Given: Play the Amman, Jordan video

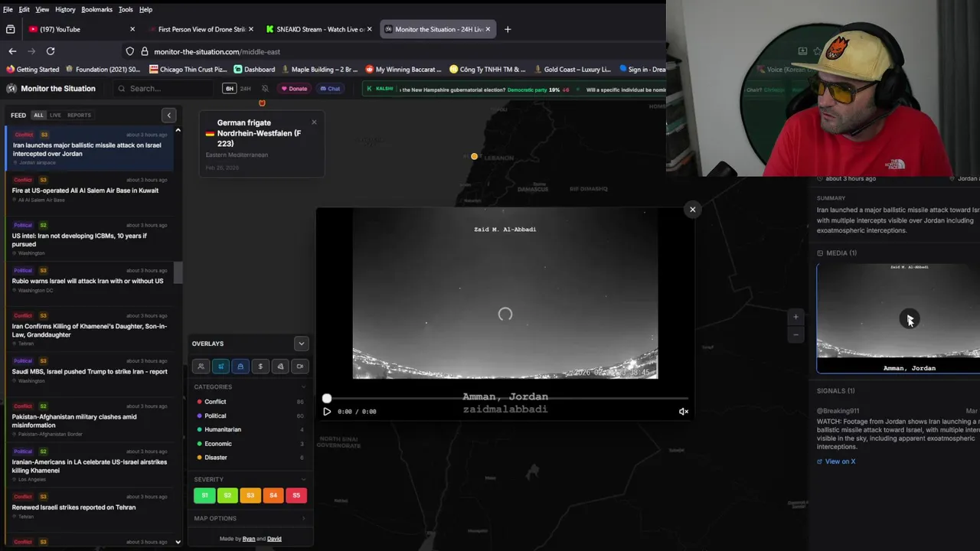Looking at the screenshot, I should click(327, 412).
